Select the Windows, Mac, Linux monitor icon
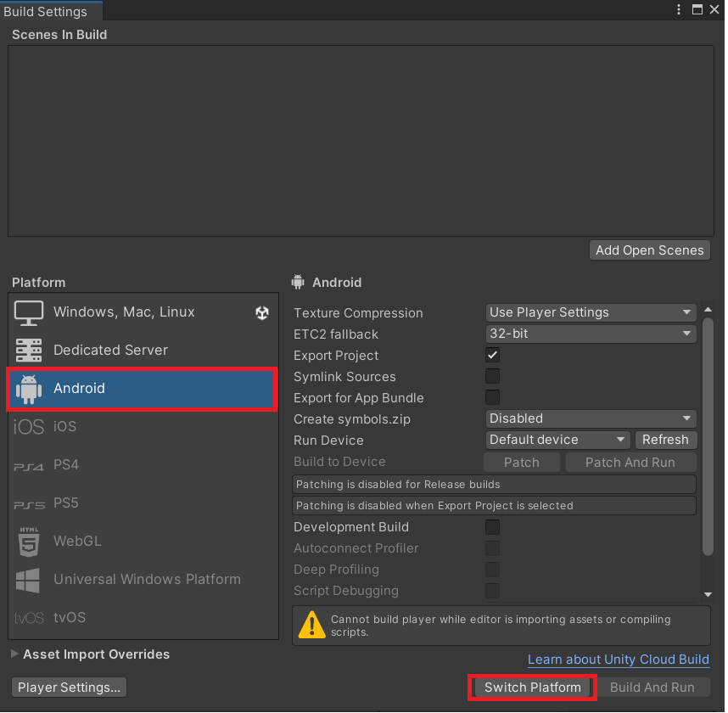728x713 pixels. pos(29,312)
